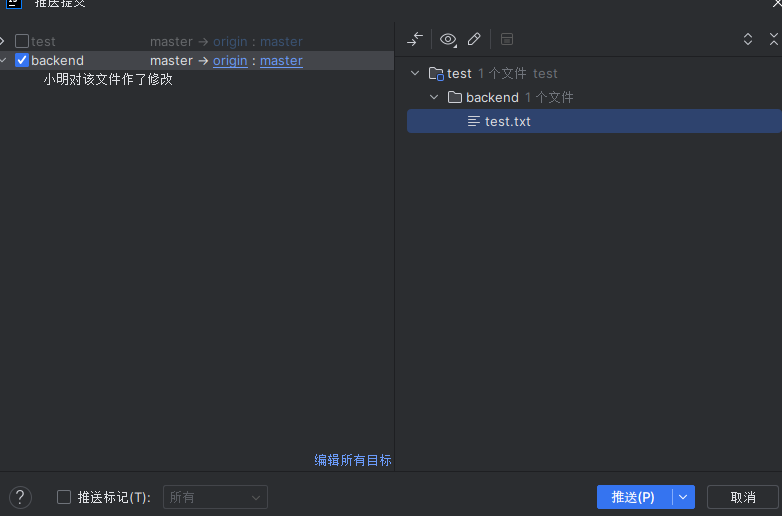Click the backend folder icon
The image size is (782, 516).
(454, 97)
